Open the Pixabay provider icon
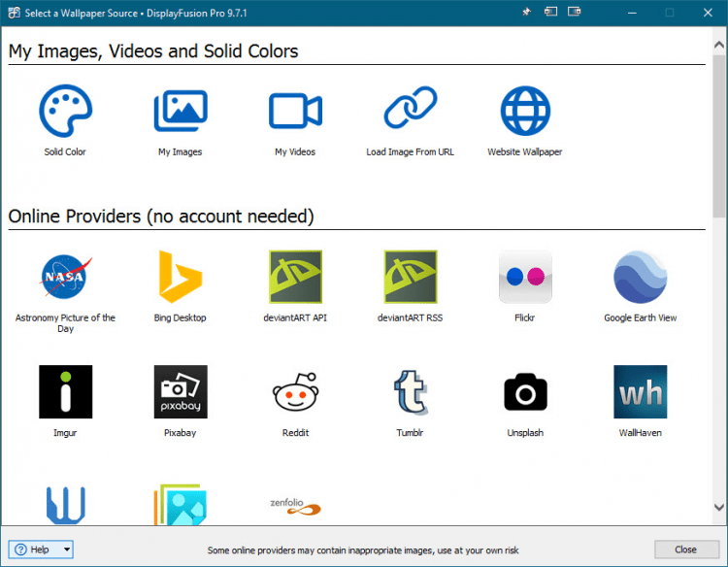 click(x=181, y=392)
